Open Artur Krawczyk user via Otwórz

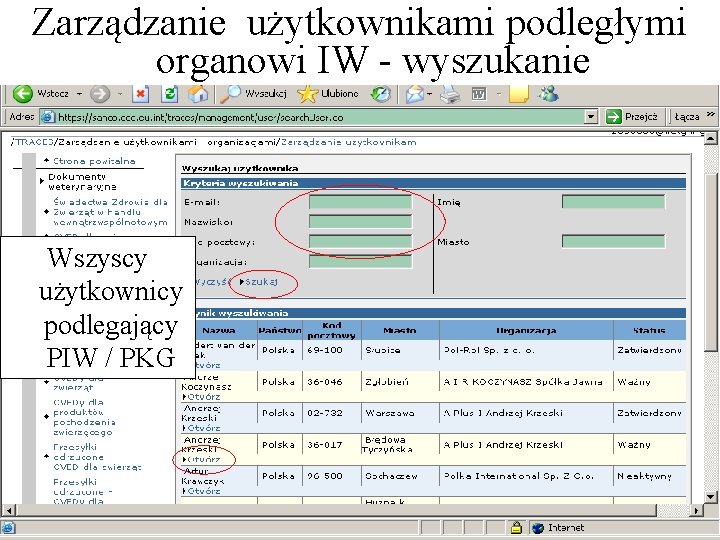click(202, 491)
